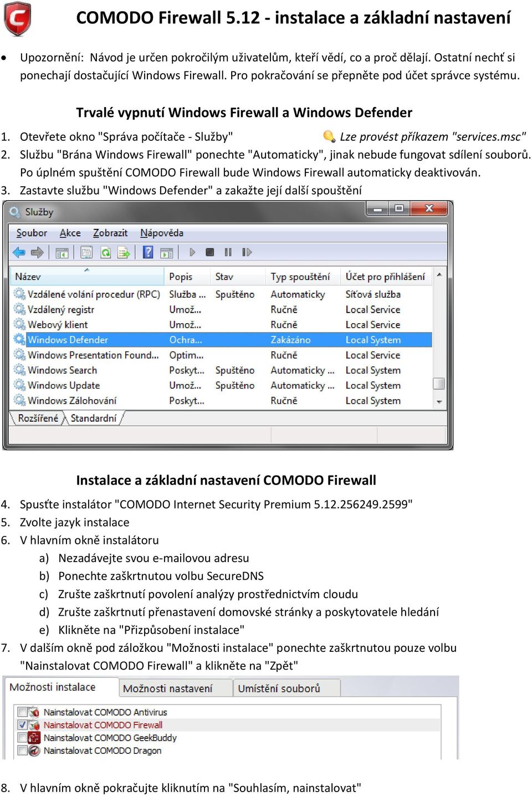Click the Služby window title icon
The image size is (532, 796).
pos(15,212)
